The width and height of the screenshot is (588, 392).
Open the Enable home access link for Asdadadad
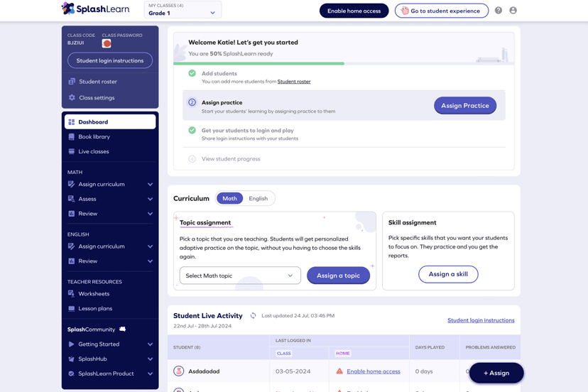[373, 371]
